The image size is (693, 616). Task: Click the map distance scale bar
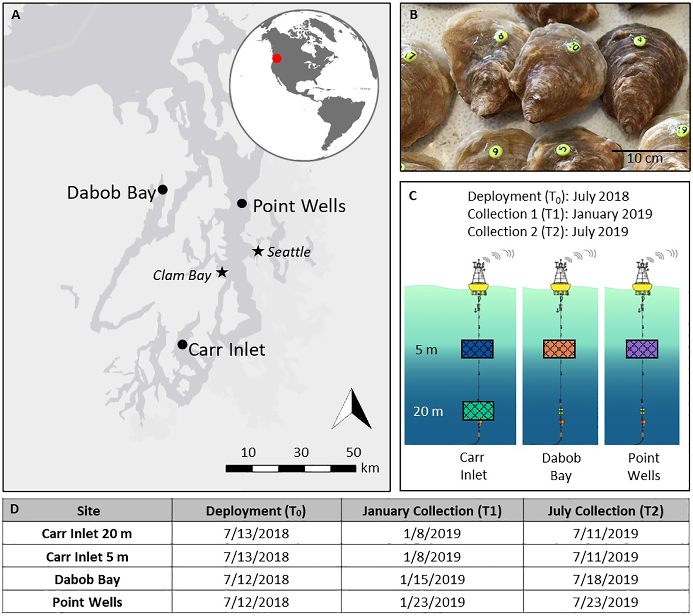(291, 468)
